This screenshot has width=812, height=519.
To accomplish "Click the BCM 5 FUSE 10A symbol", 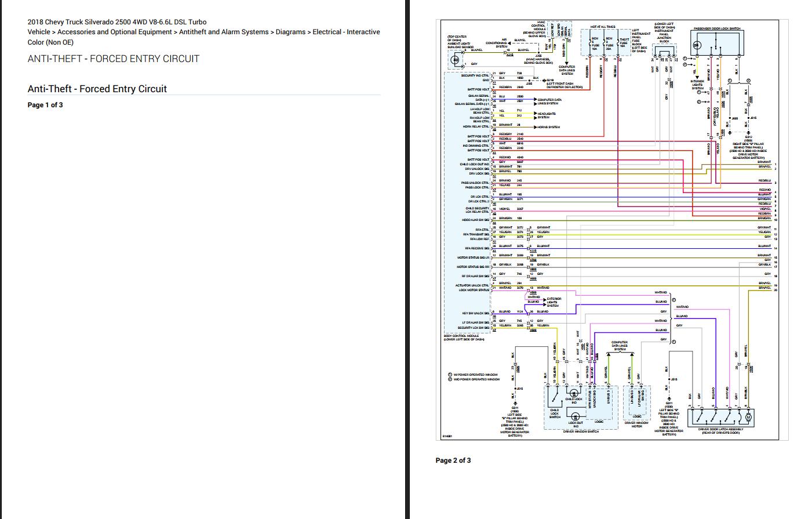I will point(591,42).
